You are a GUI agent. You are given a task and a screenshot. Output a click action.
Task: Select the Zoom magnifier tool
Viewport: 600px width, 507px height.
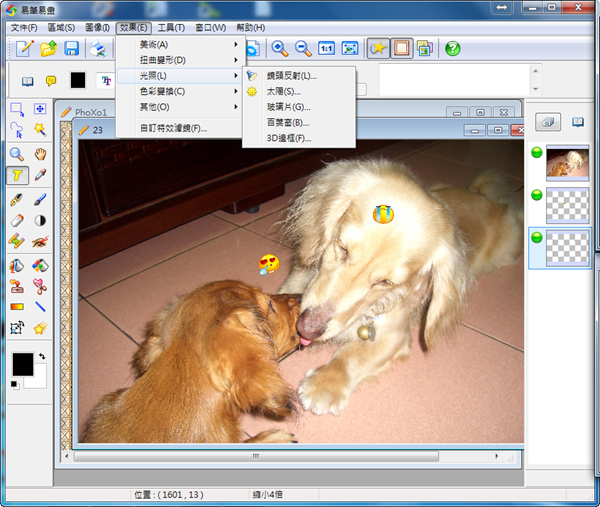pyautogui.click(x=17, y=154)
